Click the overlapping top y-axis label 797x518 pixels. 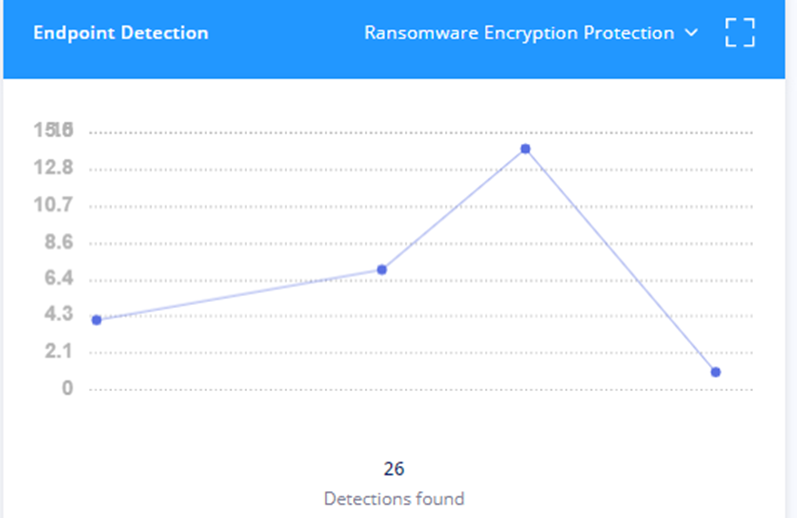53,130
